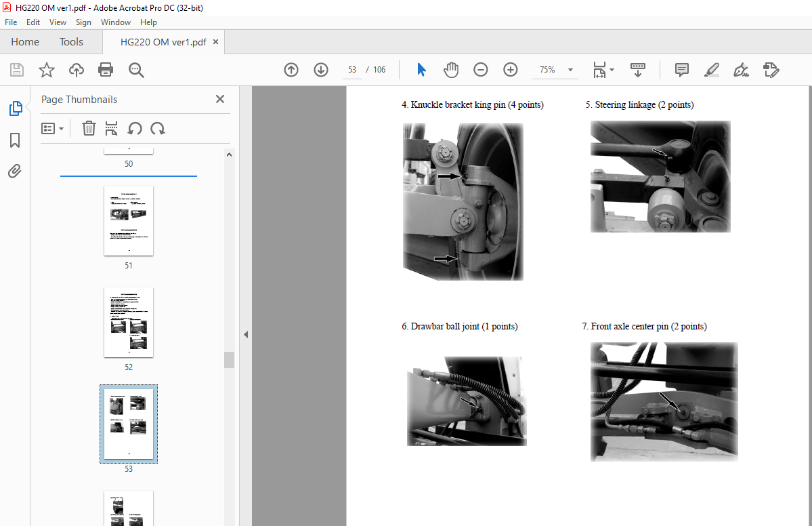This screenshot has width=812, height=526.
Task: Activate the selection arrow tool
Action: coord(421,69)
